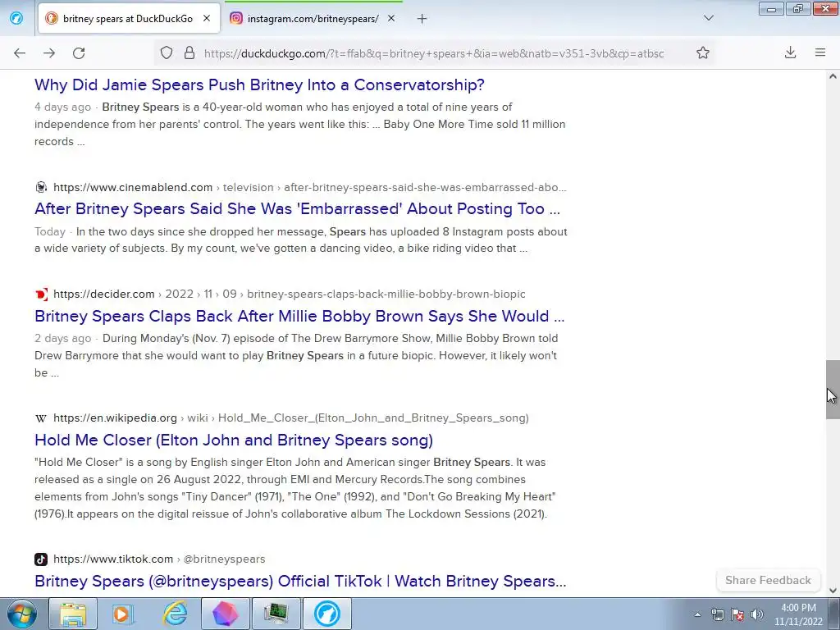Open 'Why Did Jamie Spears Push Britney' result
Image resolution: width=840 pixels, height=630 pixels.
259,84
